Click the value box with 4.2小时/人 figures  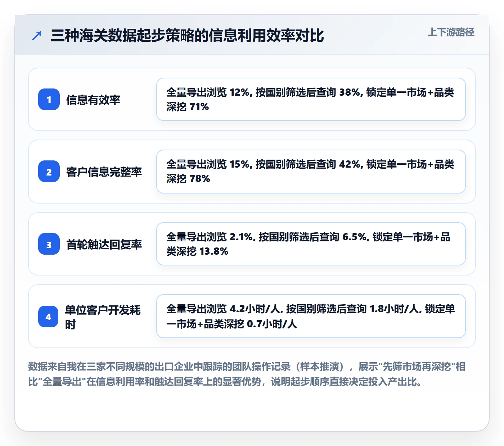pyautogui.click(x=311, y=316)
